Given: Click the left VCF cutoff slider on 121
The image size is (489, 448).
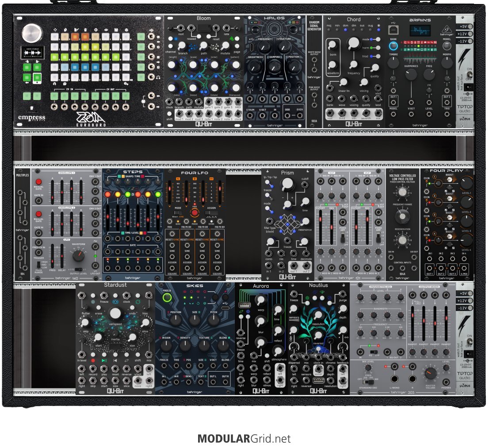Looking at the screenshot, I should tap(320, 227).
